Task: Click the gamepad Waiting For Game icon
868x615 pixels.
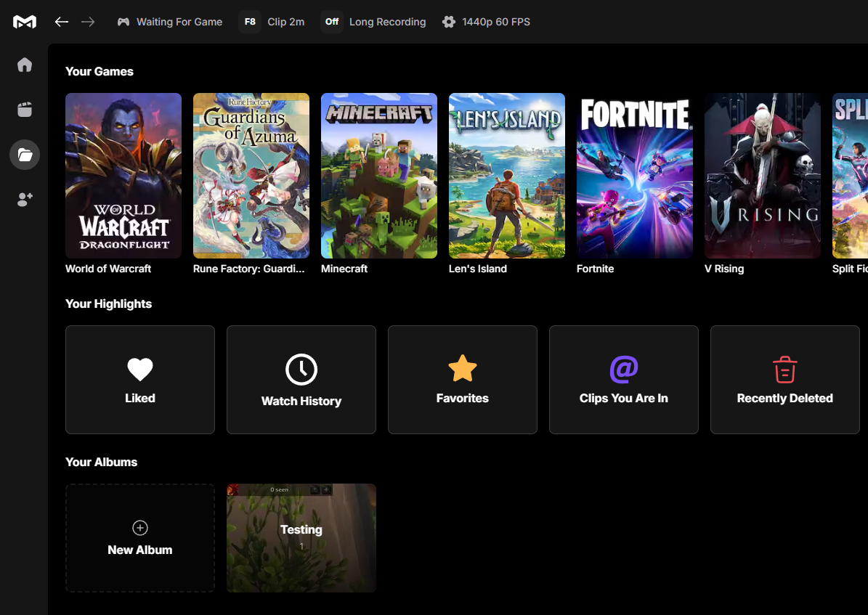Action: [123, 22]
